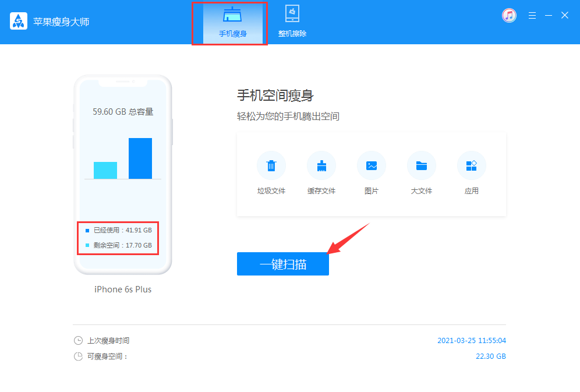Click the 苹果瘦身大师 app logo icon
This screenshot has height=392, width=580.
(x=19, y=21)
